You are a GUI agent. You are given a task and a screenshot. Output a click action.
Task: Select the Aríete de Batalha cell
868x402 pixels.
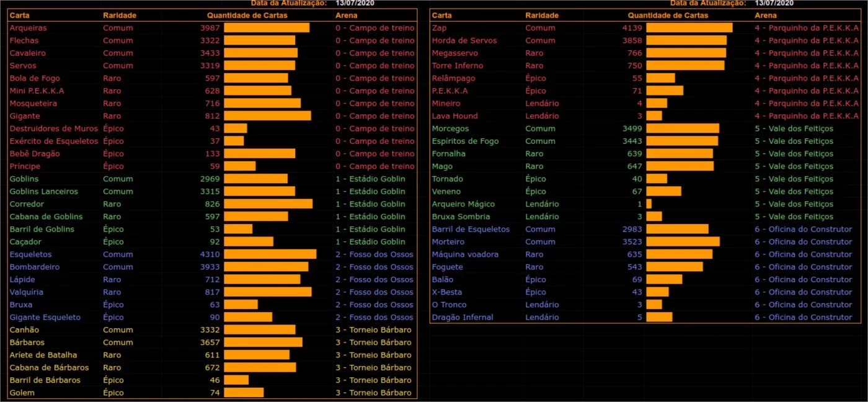pos(43,355)
